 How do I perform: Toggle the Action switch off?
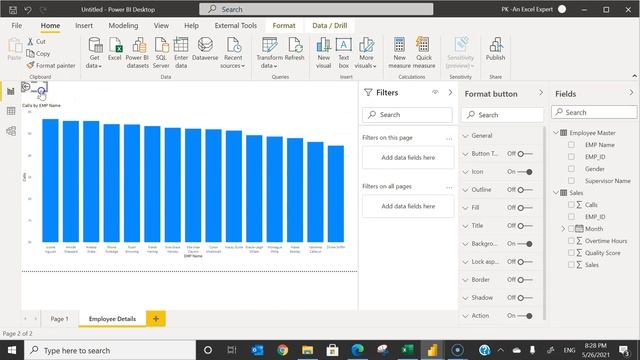pos(525,316)
